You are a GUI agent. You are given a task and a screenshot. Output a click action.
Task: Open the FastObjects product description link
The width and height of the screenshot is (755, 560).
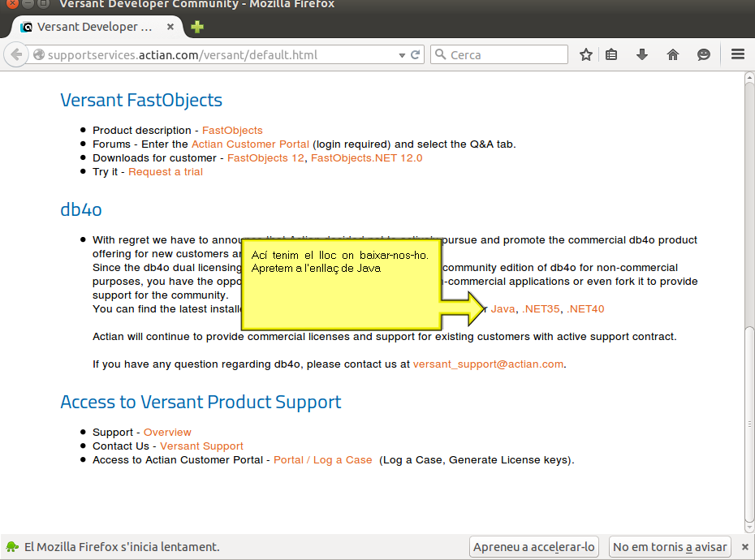coord(232,130)
